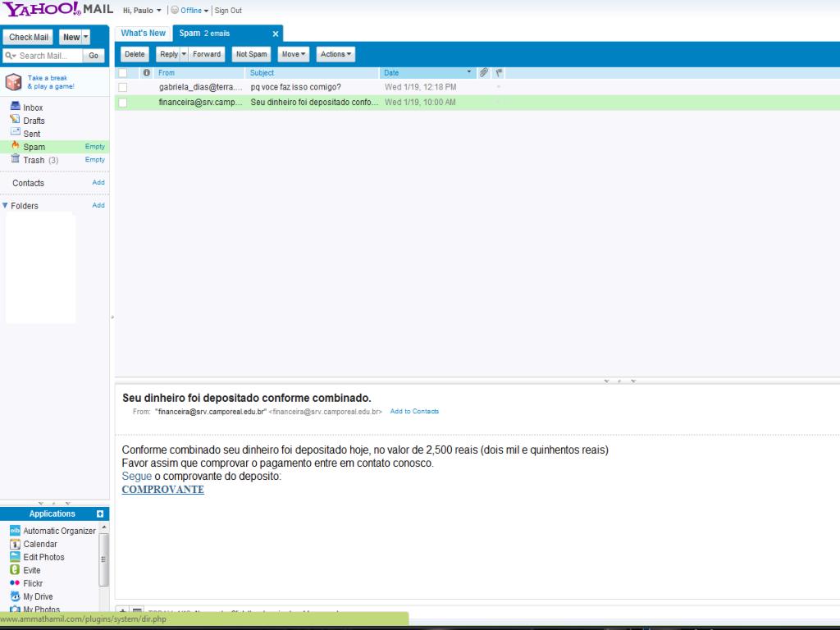This screenshot has height=630, width=840.
Task: Click the Applications panel header
Action: (55, 514)
